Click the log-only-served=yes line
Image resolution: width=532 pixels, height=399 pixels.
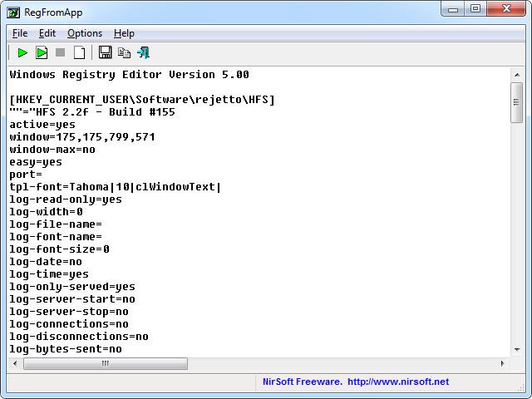[72, 287]
